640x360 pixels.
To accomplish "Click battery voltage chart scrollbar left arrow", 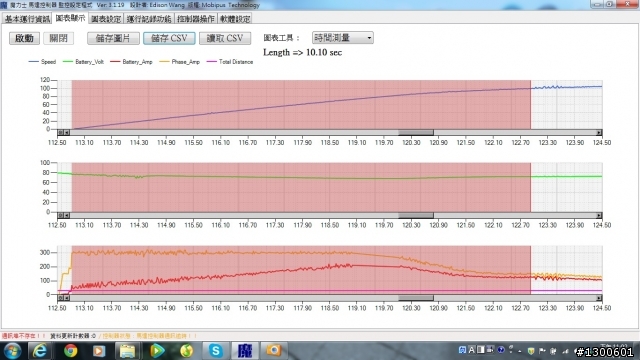I will click(67, 215).
